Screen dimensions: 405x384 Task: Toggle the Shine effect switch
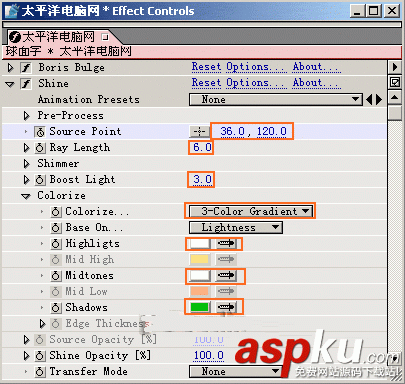click(x=26, y=84)
